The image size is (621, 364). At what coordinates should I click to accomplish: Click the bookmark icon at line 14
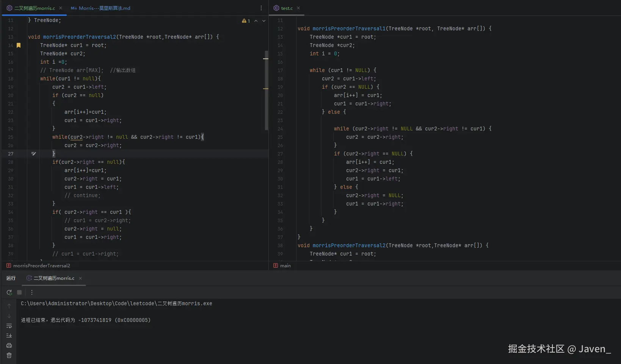(19, 45)
